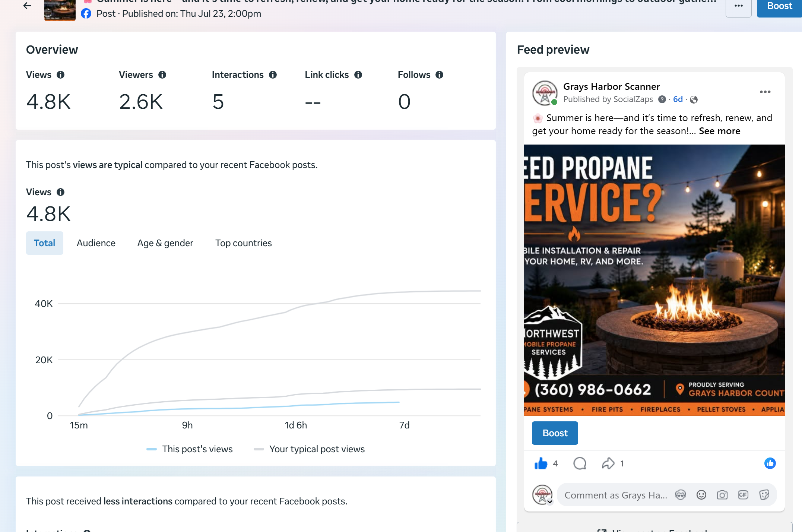Show info for Link clicks metric
The height and width of the screenshot is (532, 802).
point(358,75)
